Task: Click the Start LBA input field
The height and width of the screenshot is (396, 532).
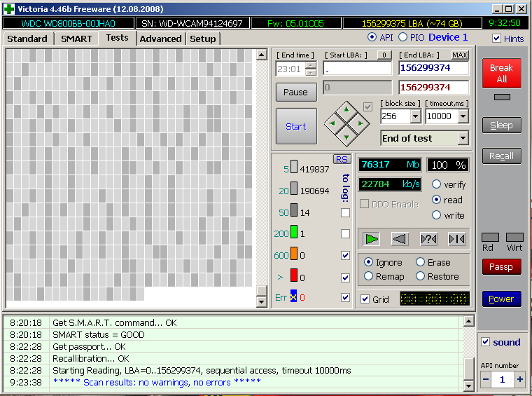Action: tap(357, 69)
